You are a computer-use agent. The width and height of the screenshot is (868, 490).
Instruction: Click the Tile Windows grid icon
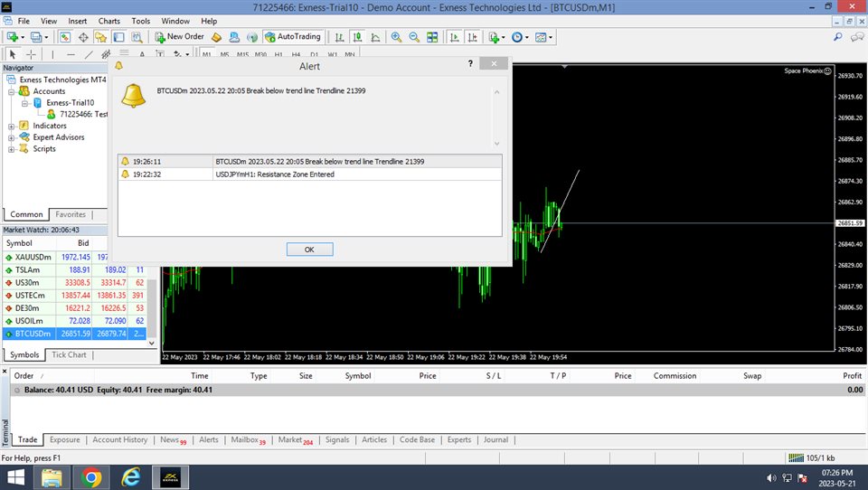coord(432,37)
